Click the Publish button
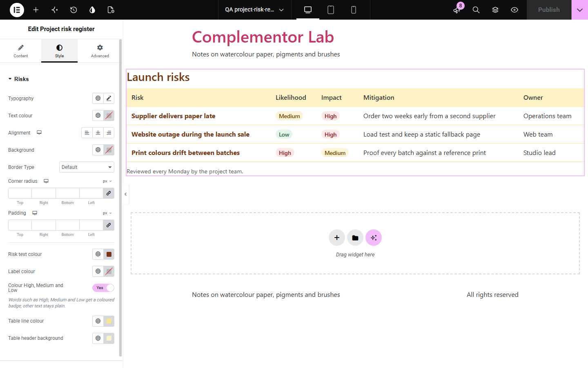This screenshot has height=368, width=588. pos(549,10)
